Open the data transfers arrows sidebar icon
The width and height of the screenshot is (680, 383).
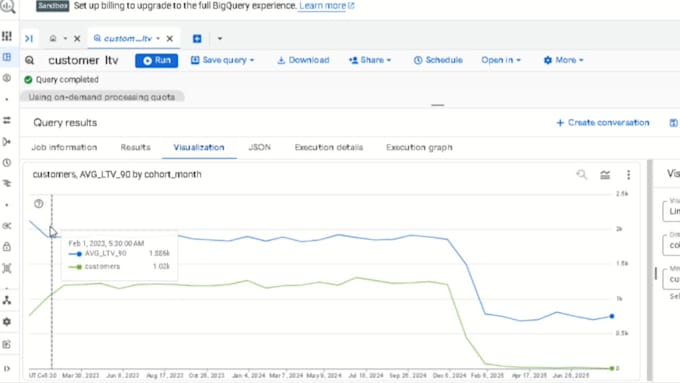(x=7, y=120)
